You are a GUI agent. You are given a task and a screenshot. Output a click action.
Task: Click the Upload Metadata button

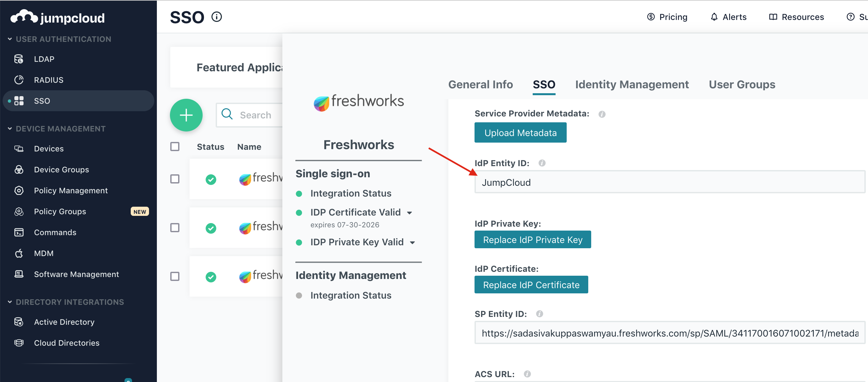pos(520,133)
